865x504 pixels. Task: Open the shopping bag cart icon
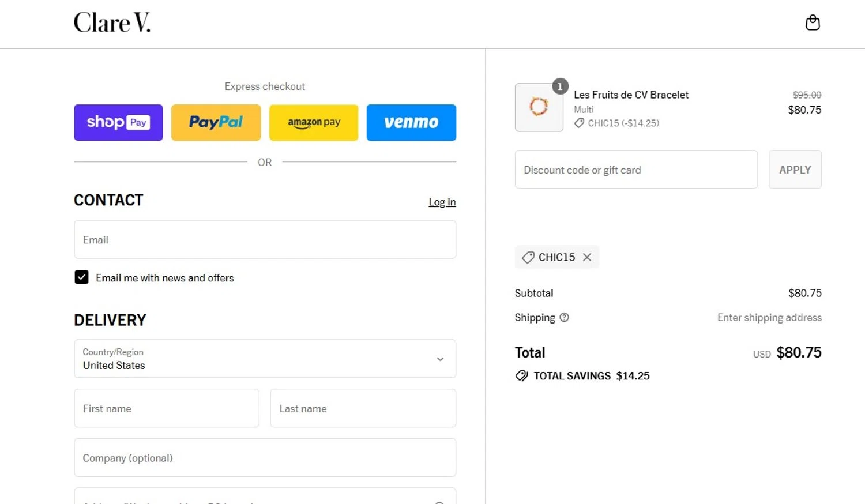pyautogui.click(x=813, y=22)
